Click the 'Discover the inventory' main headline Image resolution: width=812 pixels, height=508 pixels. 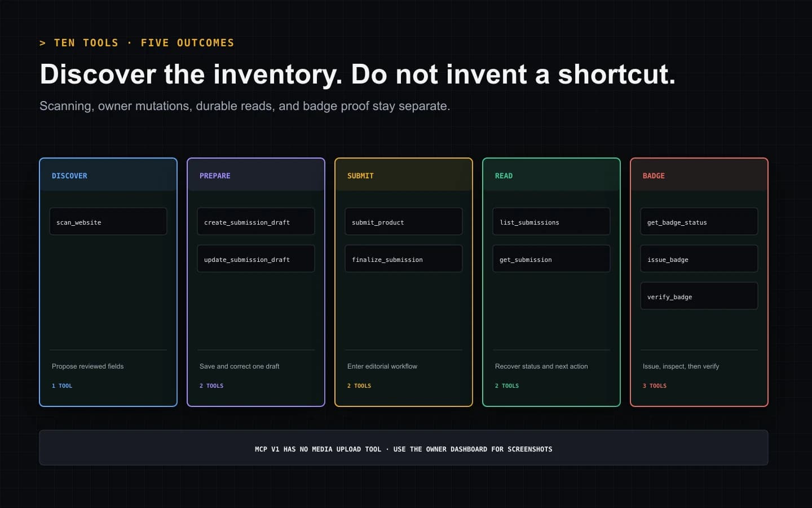358,75
